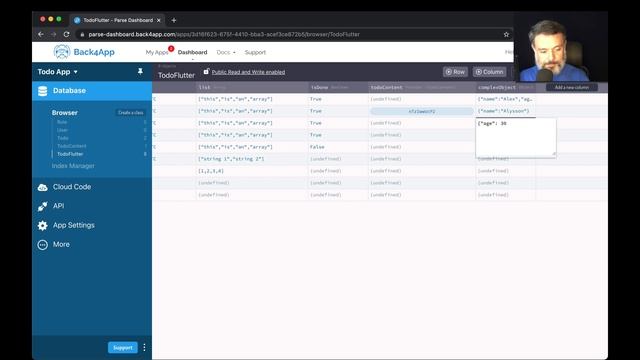Open the three-dot menu beside Support button
The image size is (640, 360).
[x=144, y=347]
